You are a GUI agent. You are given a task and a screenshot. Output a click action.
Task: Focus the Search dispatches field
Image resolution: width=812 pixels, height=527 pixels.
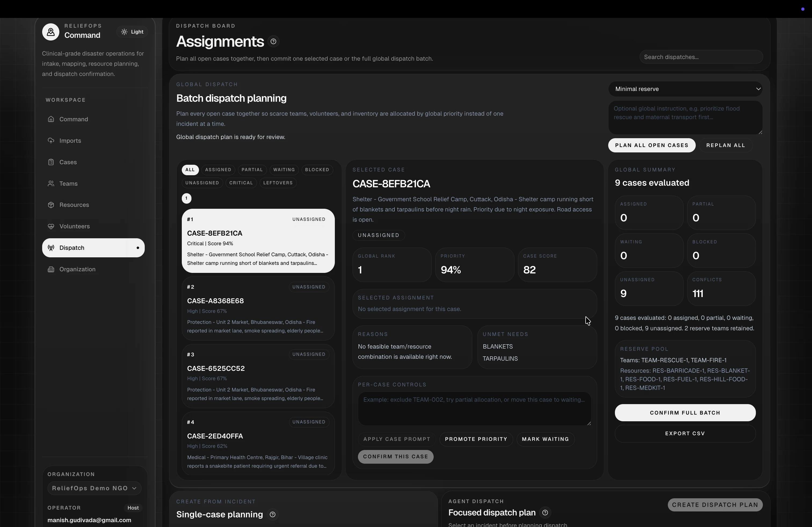(701, 57)
